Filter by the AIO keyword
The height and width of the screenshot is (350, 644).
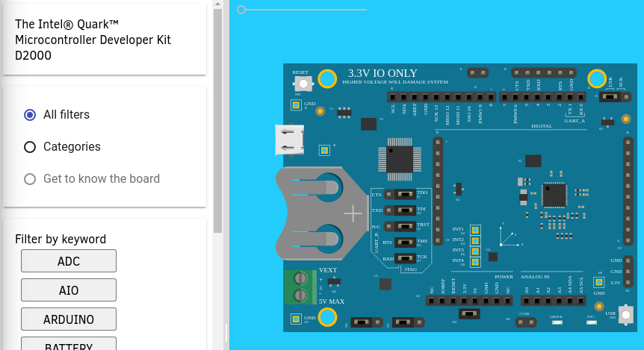[x=69, y=290]
